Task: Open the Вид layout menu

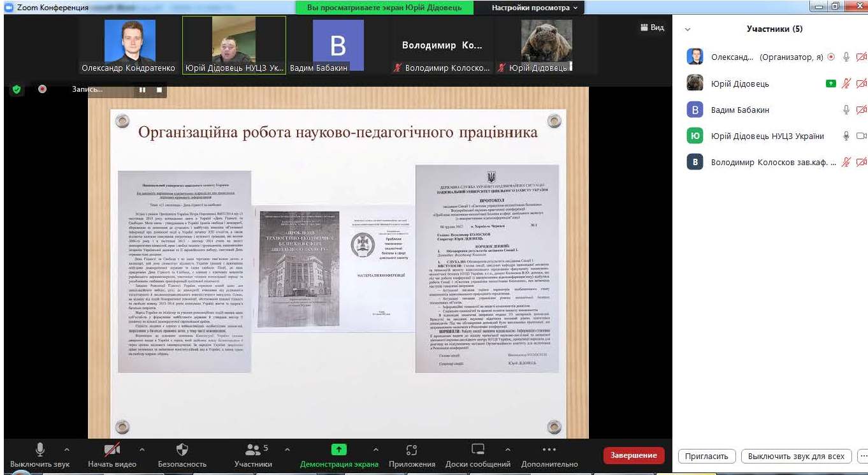Action: click(652, 28)
